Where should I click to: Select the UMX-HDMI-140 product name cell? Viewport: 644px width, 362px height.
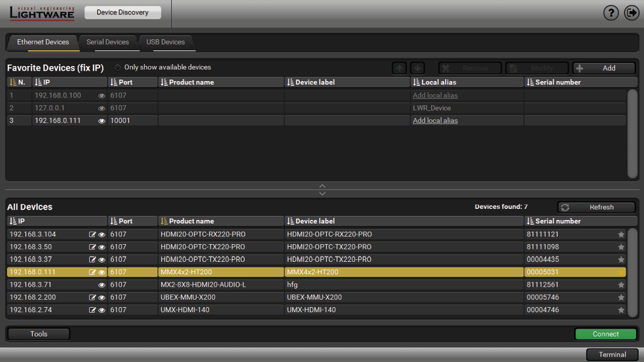pos(221,310)
